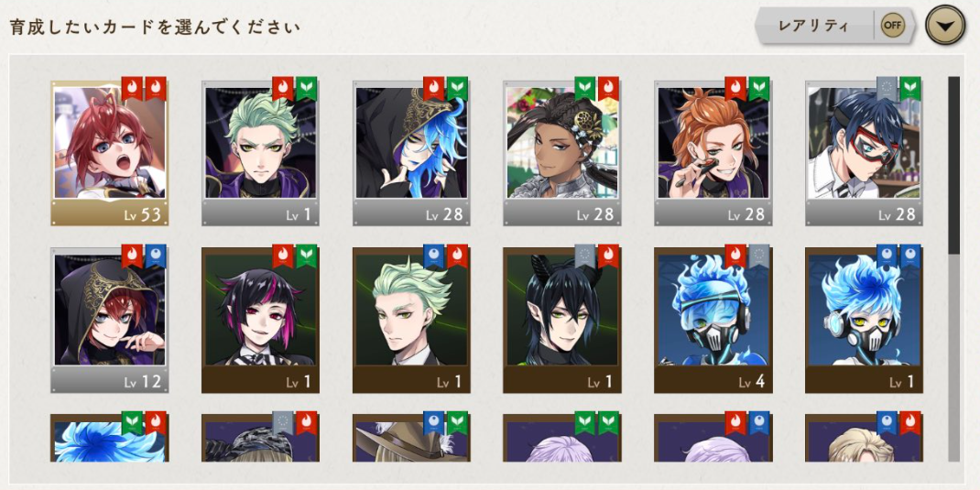The image size is (980, 490).
Task: Click the レアリティ filter label
Action: [813, 27]
